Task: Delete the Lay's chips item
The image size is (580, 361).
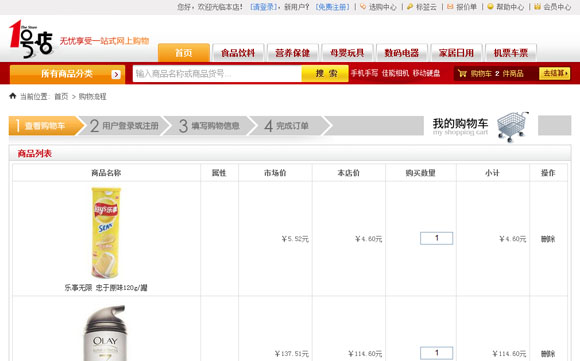Action: [x=548, y=239]
